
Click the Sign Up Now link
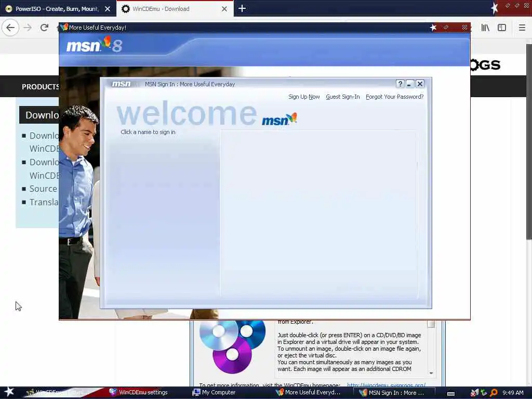click(x=304, y=97)
